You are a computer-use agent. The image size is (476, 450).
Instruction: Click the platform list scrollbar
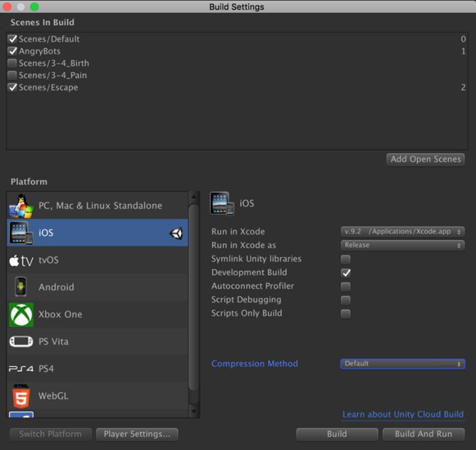click(194, 299)
